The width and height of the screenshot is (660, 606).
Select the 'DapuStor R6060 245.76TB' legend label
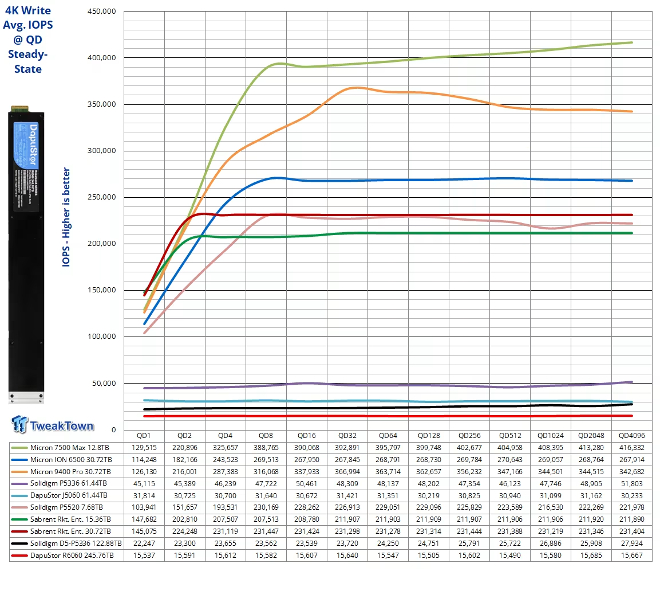coord(72,555)
